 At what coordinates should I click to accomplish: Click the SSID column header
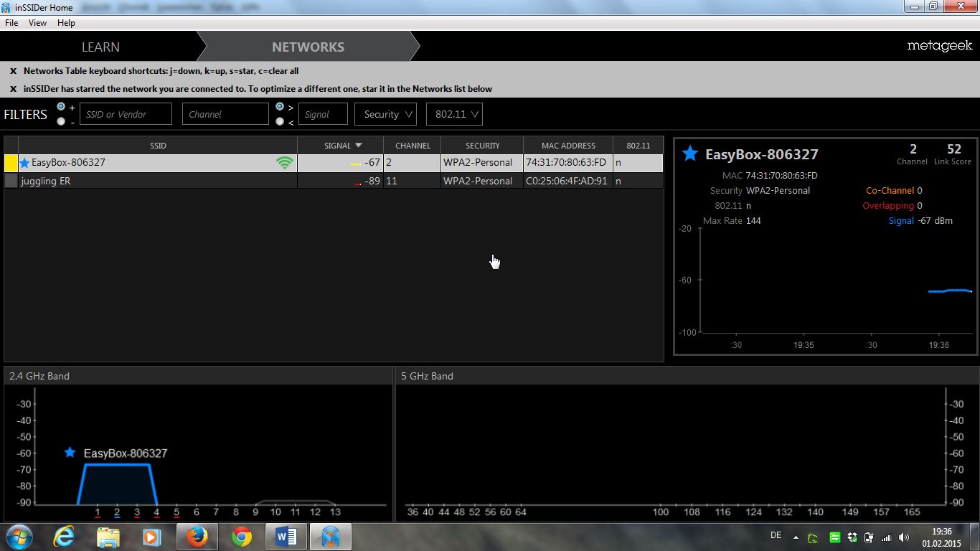[158, 145]
